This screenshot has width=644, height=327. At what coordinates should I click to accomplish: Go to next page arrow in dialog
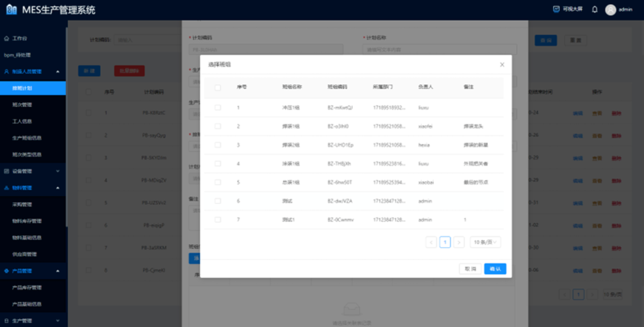click(458, 243)
